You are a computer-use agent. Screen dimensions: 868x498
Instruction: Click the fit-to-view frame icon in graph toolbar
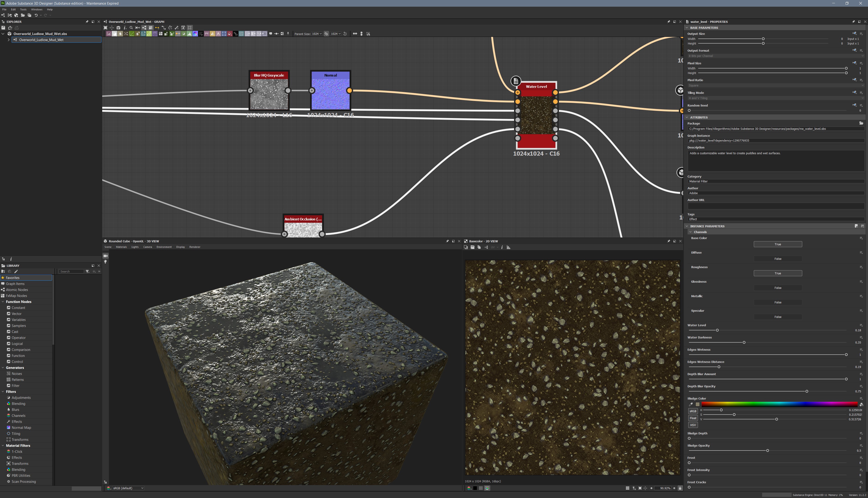coord(105,28)
